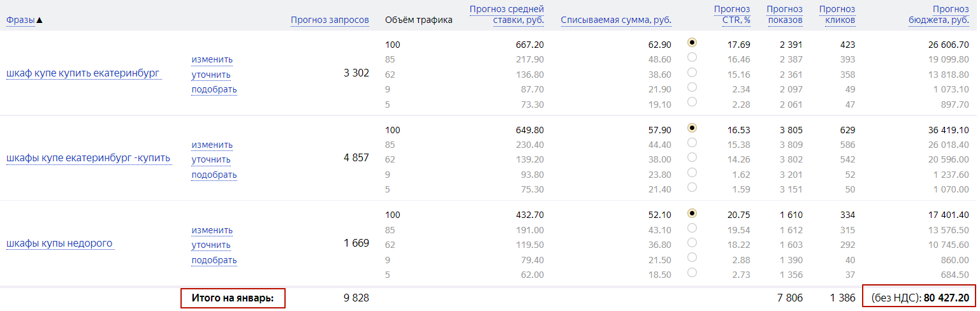This screenshot has height=311, width=980.
Task: Select traffic volume 100 for шкафы купы недорого
Action: tap(692, 213)
